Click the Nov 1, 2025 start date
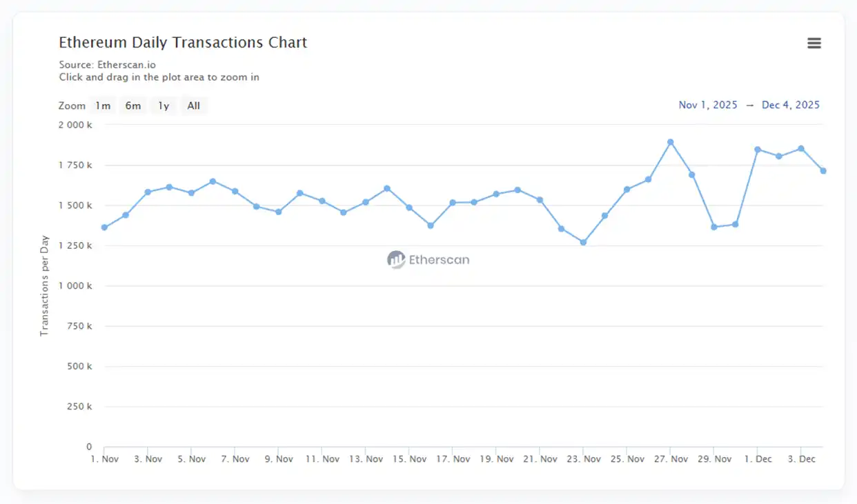This screenshot has height=504, width=857. point(708,105)
